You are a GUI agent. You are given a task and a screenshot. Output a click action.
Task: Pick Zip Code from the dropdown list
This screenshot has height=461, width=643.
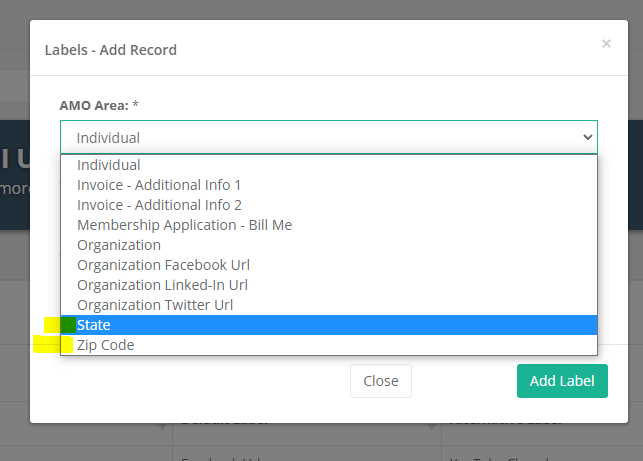click(105, 345)
